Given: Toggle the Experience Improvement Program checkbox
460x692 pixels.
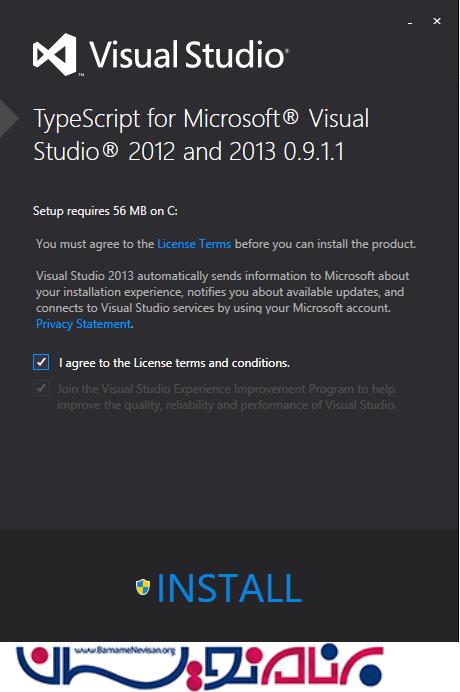Looking at the screenshot, I should pyautogui.click(x=41, y=388).
